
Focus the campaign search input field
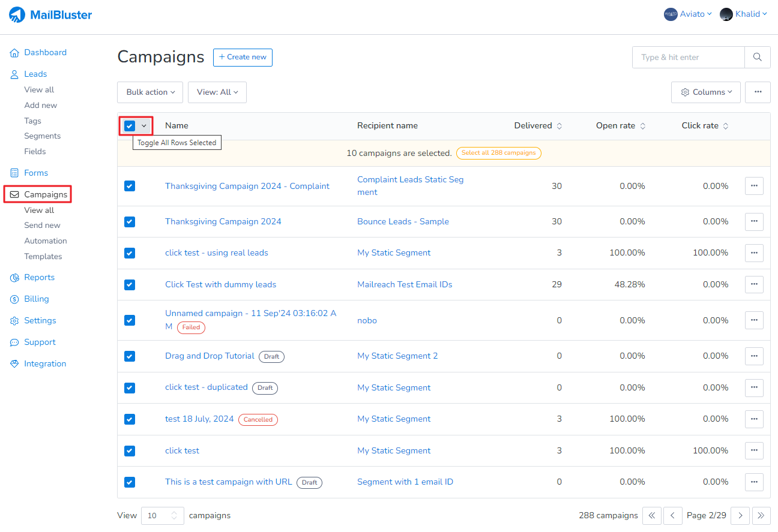click(688, 58)
